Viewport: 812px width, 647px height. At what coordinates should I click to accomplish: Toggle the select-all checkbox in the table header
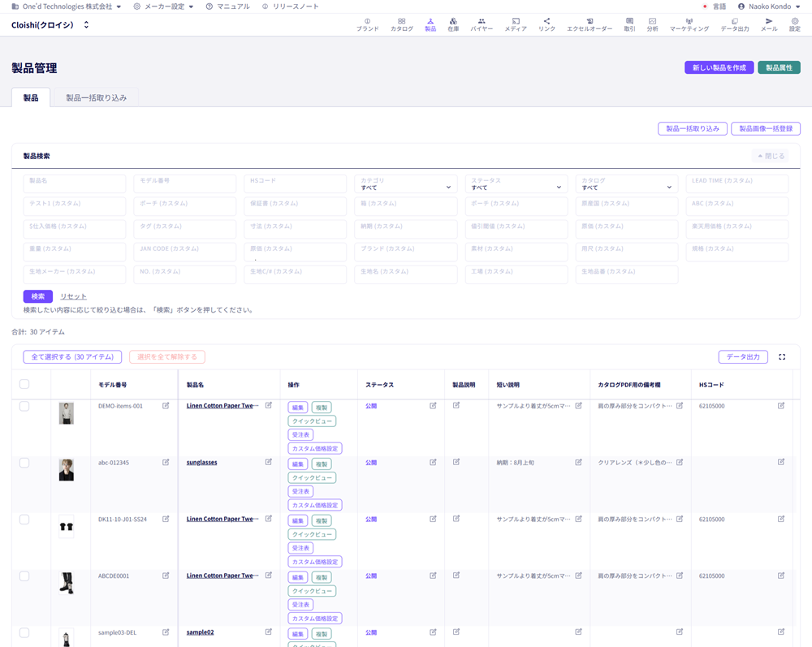(x=24, y=384)
